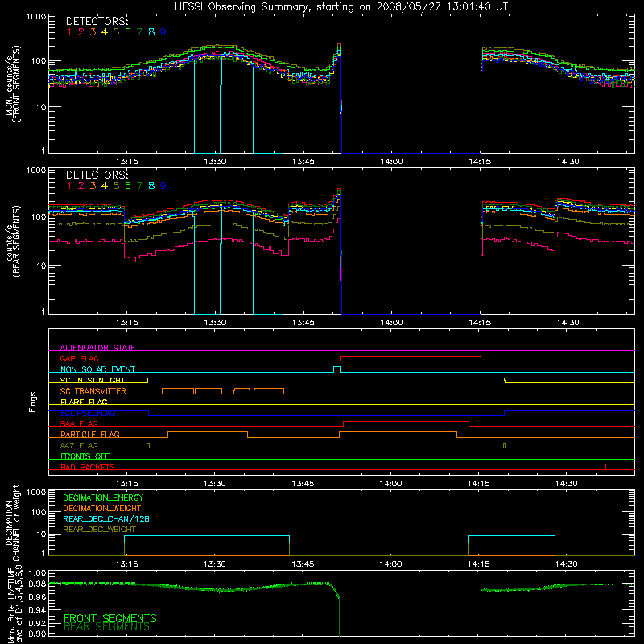Click olive detector '5' in rear segments legend
Screen dimensions: 644x644
[116, 186]
